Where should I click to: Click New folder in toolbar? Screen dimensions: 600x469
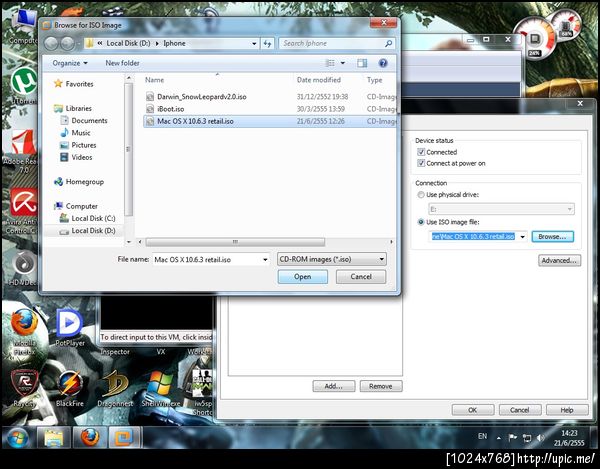click(122, 63)
